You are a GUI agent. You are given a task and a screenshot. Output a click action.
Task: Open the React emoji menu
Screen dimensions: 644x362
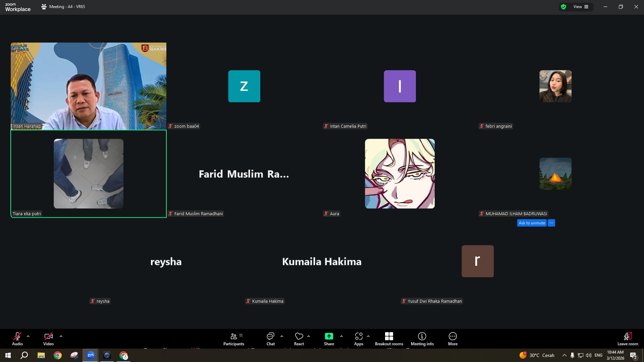coord(299,339)
